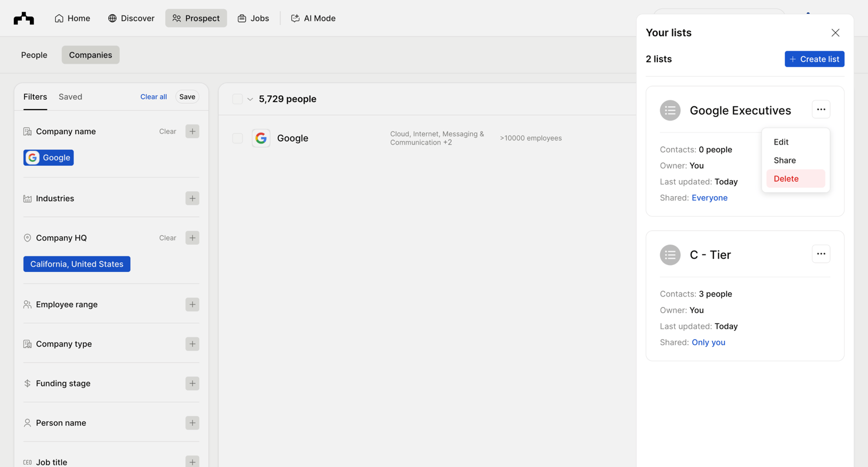Toggle the select-all results checkbox
868x467 pixels.
237,99
